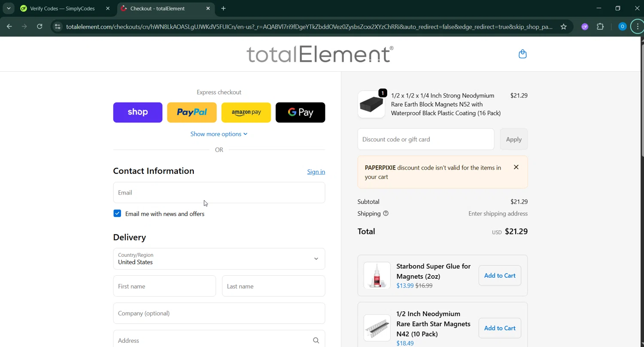
Task: Choose Google Pay express checkout
Action: coord(300,113)
